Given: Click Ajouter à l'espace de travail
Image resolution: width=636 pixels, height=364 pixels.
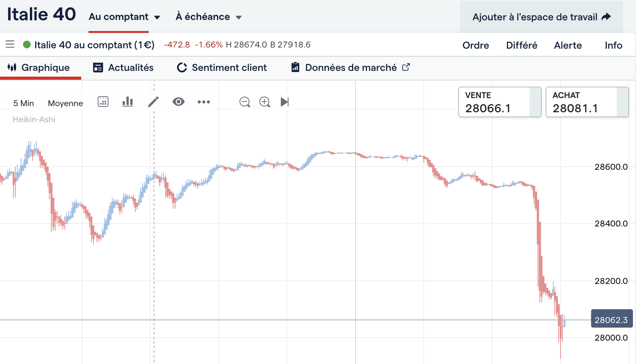Looking at the screenshot, I should coord(541,17).
